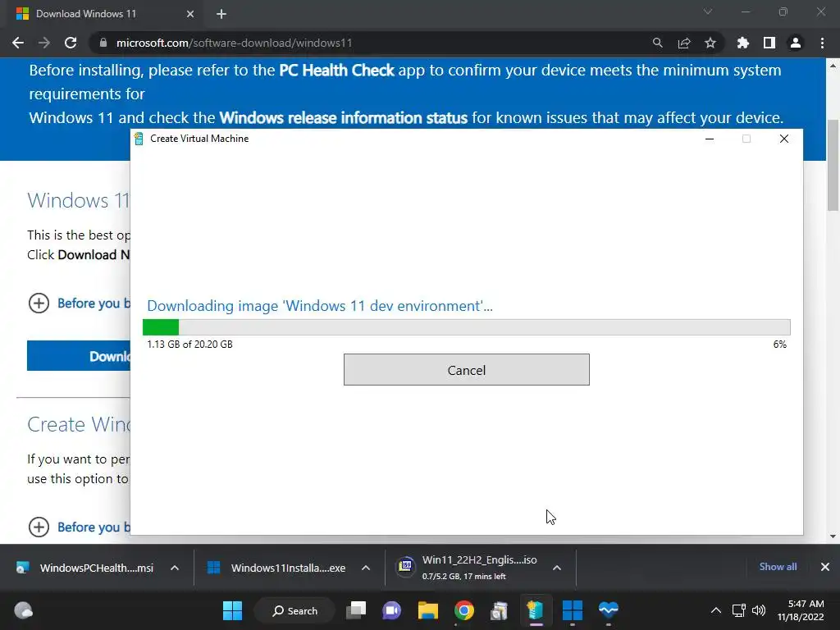Go back to the previous page
The height and width of the screenshot is (630, 840).
(18, 43)
